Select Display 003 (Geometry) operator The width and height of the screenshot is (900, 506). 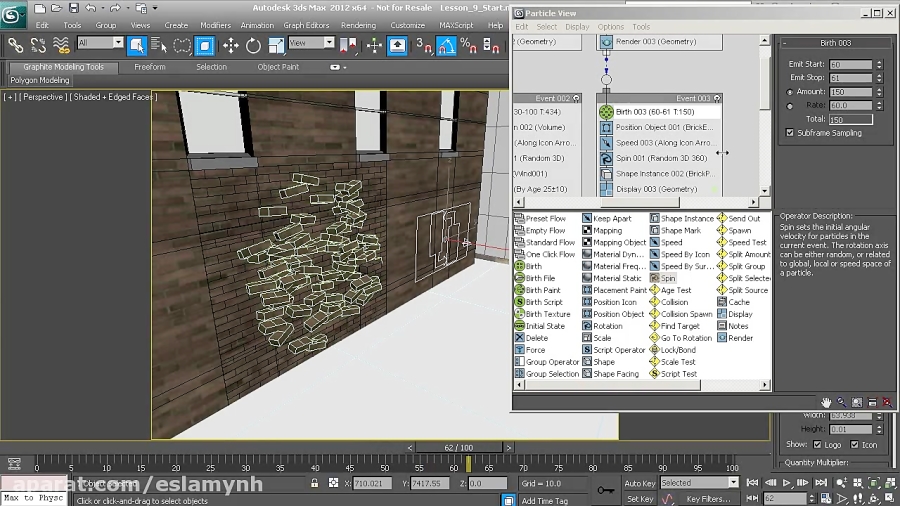[658, 189]
